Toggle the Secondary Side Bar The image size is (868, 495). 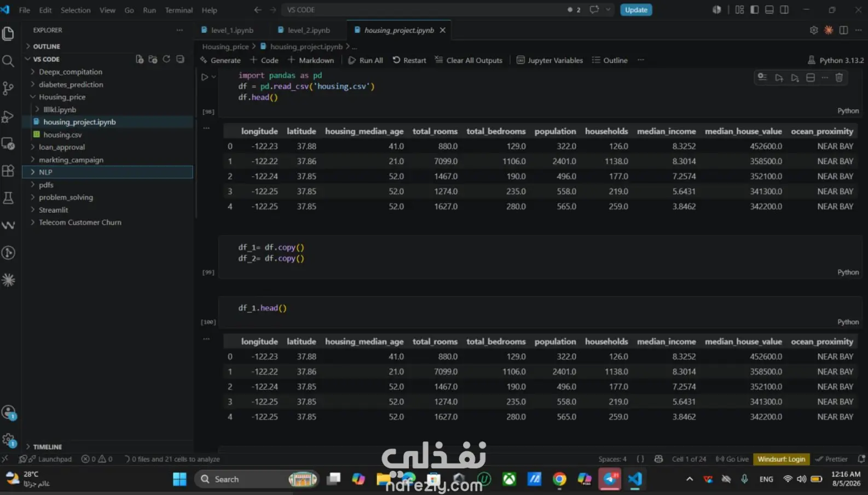[x=784, y=10]
